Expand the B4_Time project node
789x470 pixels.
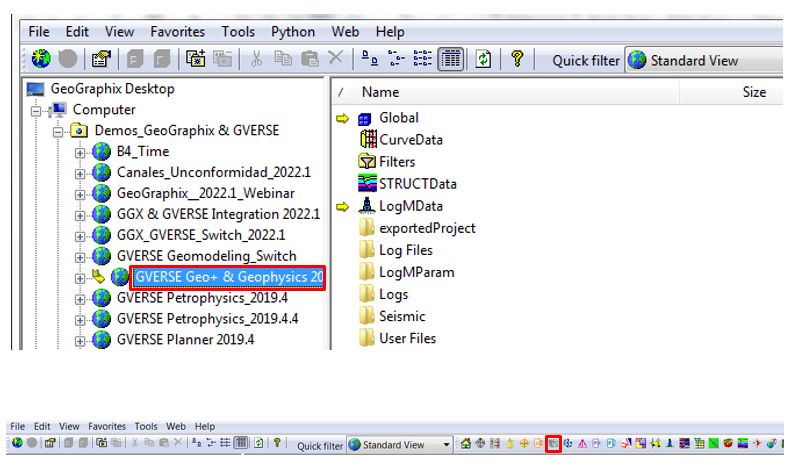tap(80, 152)
